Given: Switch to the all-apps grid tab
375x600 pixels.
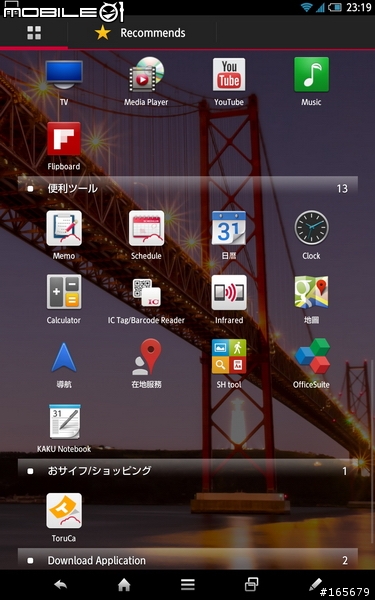Looking at the screenshot, I should (x=34, y=33).
